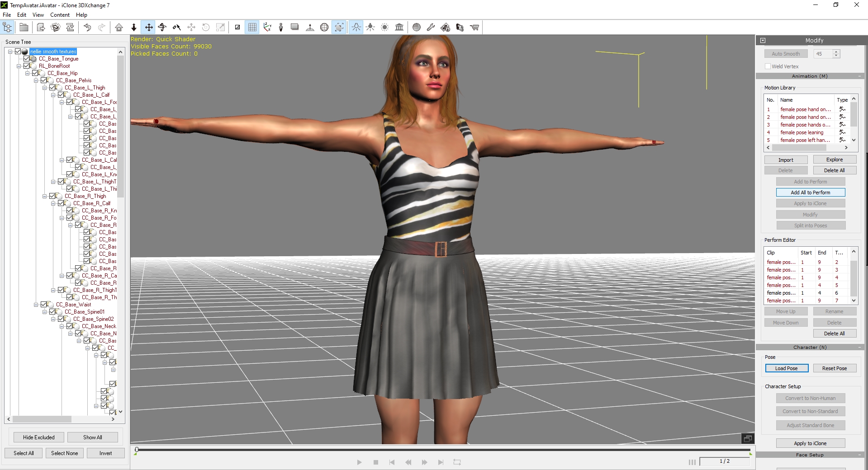868x470 pixels.
Task: Collapse the CC_Base_Hip tree node
Action: (x=27, y=73)
